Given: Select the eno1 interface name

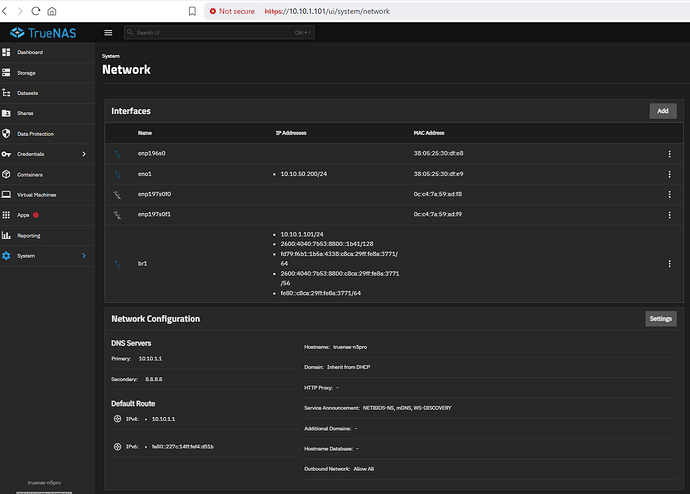Looking at the screenshot, I should [x=145, y=174].
